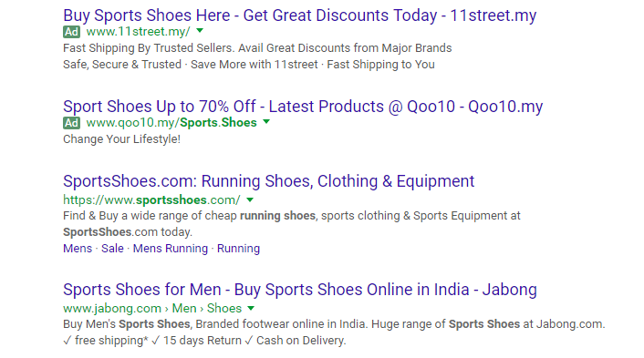
Task: Open the Qoo10 Sport Shoes 70% Off title
Action: click(x=303, y=107)
